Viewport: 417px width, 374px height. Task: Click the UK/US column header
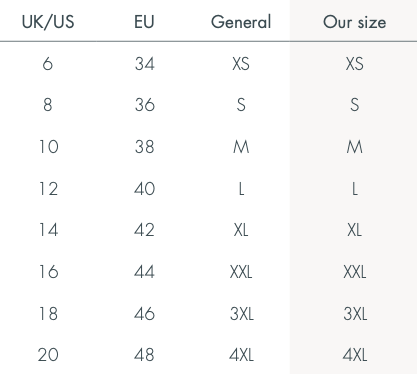tap(48, 22)
